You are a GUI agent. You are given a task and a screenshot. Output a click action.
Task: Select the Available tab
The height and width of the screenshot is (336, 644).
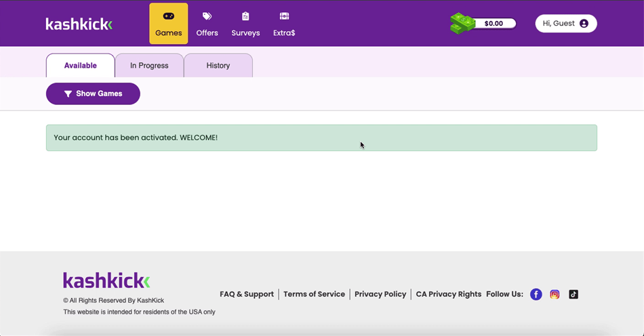(x=81, y=65)
